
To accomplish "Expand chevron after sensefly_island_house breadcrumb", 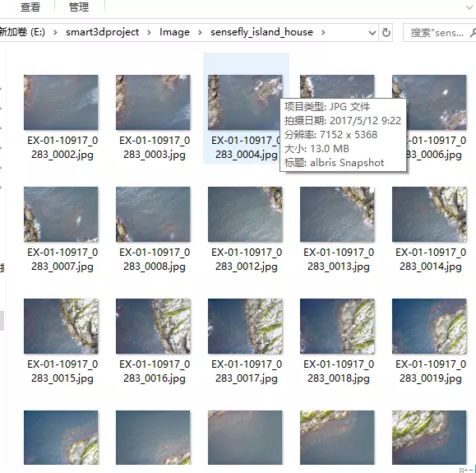I will pos(323,32).
